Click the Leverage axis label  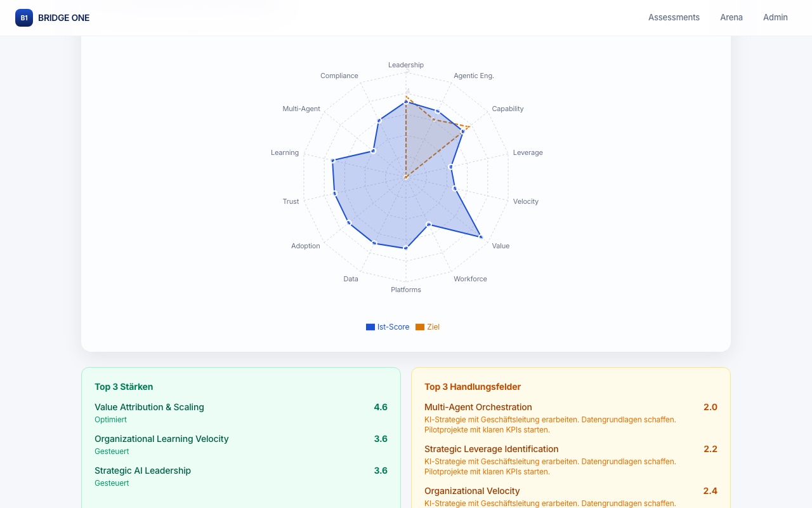pyautogui.click(x=528, y=152)
